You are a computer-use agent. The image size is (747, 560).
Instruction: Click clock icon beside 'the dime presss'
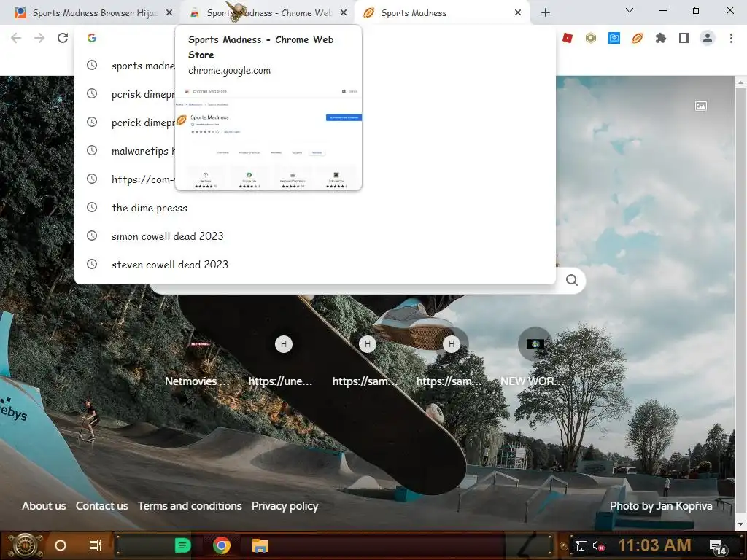(x=92, y=207)
